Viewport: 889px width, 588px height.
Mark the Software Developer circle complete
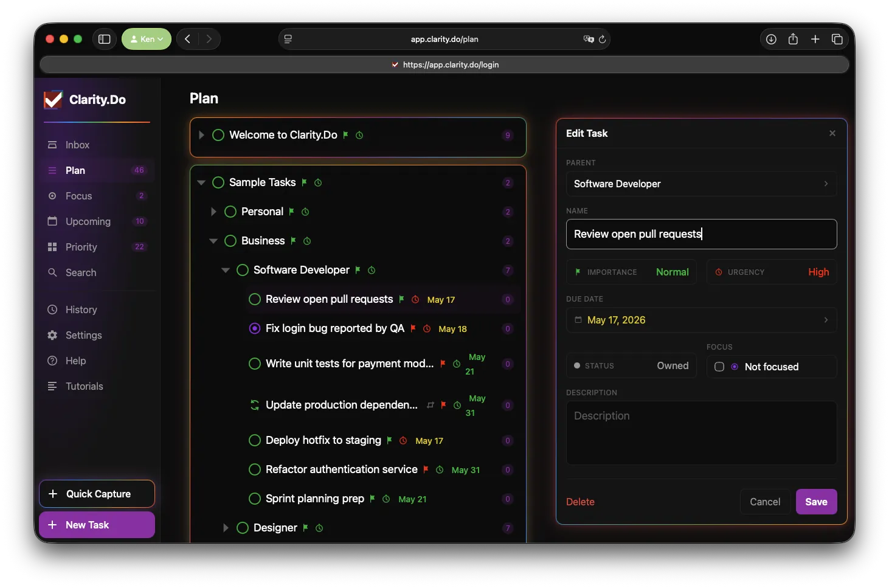point(243,270)
